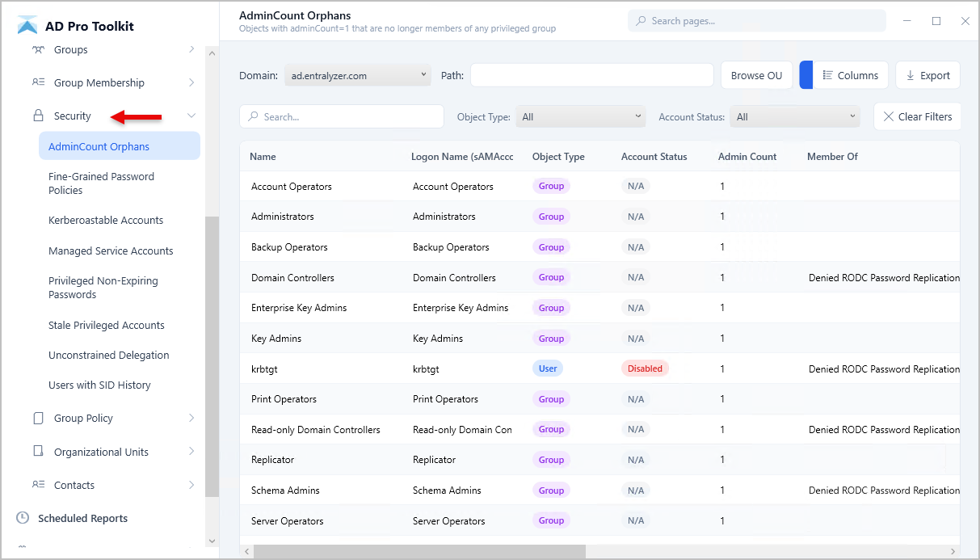Click the AD Pro Toolkit logo

(28, 24)
